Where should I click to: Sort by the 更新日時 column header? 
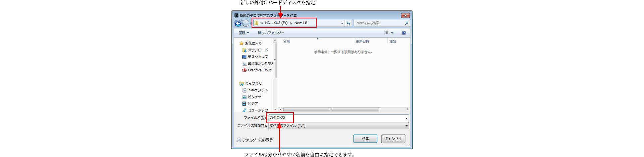[x=362, y=42]
